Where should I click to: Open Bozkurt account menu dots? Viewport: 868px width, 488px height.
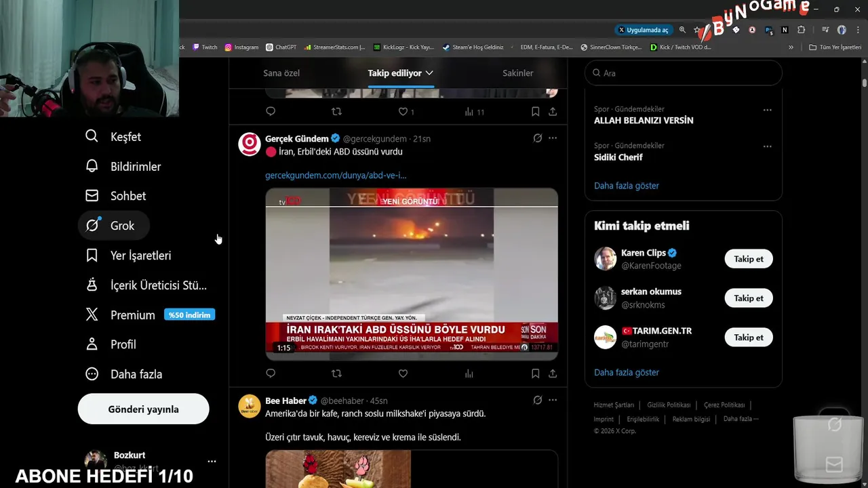coord(212,462)
